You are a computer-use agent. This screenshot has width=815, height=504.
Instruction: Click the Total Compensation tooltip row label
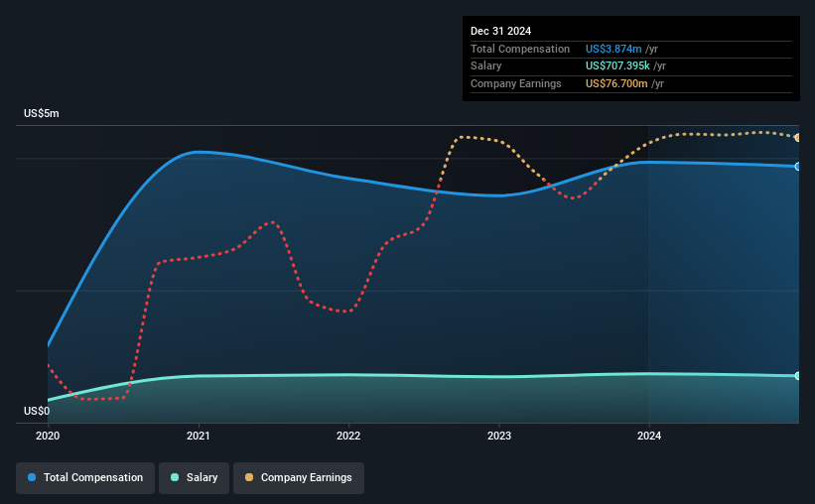[520, 49]
